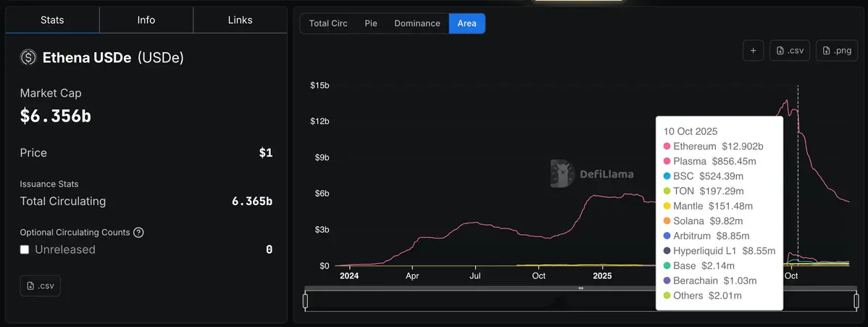Open the Links tab
This screenshot has height=327, width=868.
point(240,20)
